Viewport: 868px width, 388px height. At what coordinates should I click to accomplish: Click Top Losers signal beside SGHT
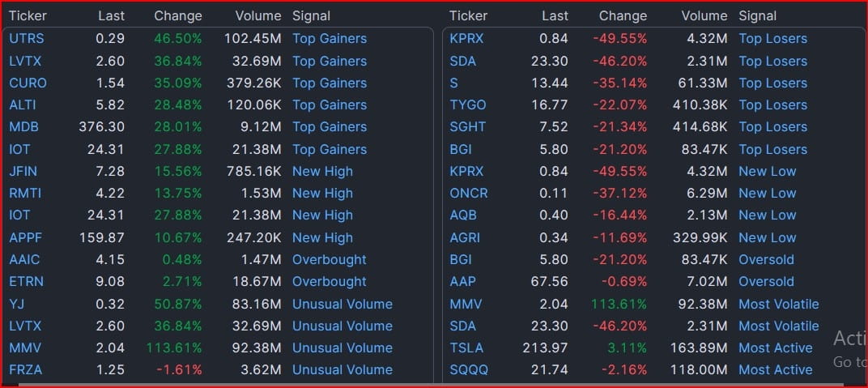click(x=772, y=126)
